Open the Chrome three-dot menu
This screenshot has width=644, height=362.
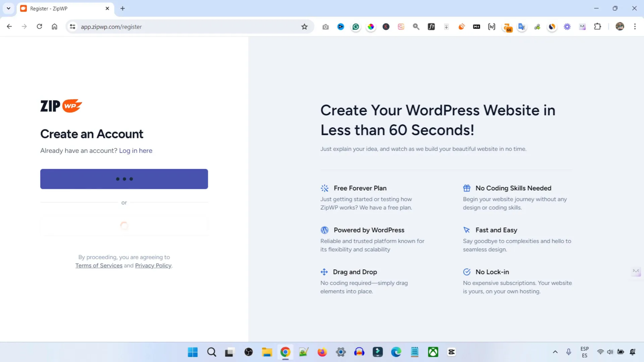635,27
